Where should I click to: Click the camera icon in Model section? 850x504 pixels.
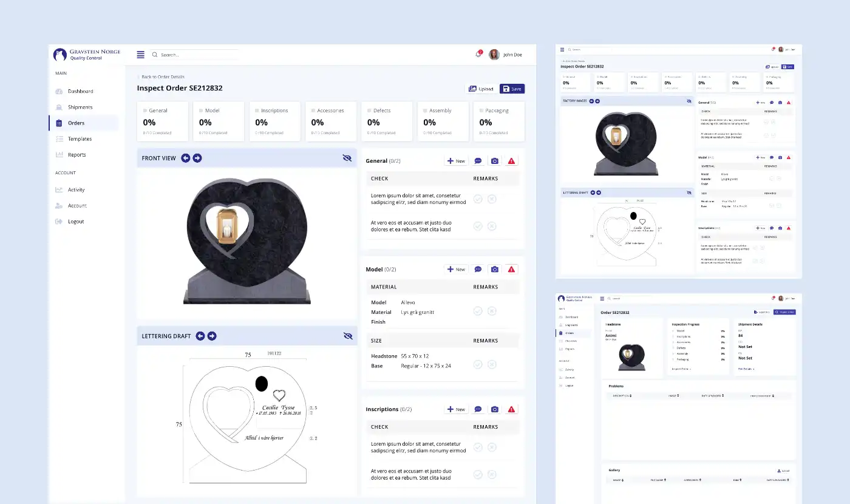(495, 269)
